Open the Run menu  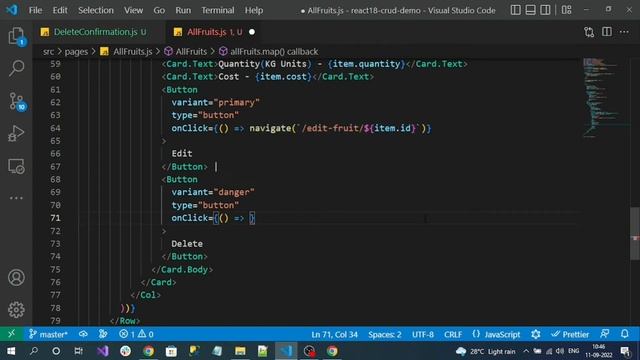[183, 10]
